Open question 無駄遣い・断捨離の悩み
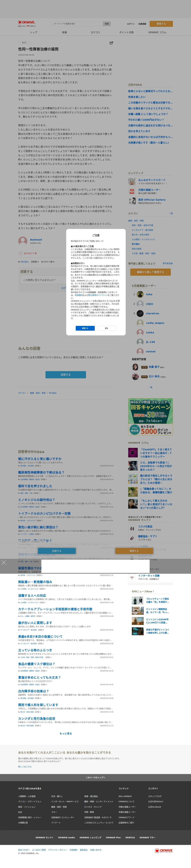 pos(35,582)
